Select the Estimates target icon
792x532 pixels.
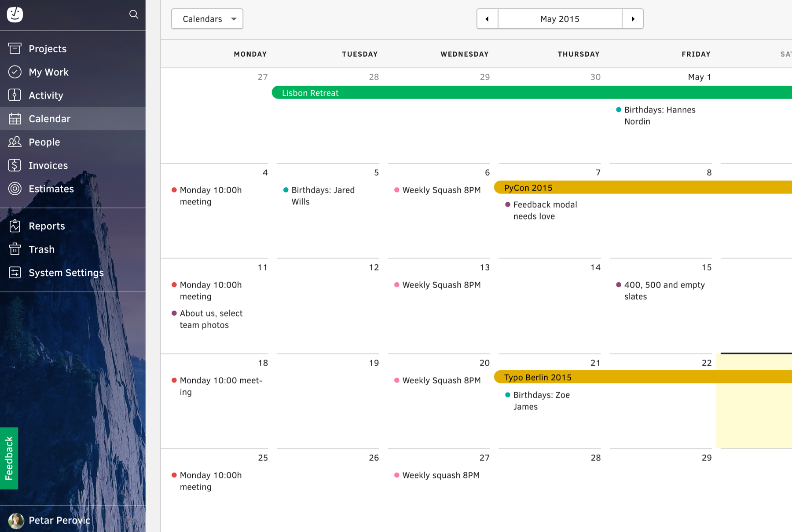(x=15, y=188)
